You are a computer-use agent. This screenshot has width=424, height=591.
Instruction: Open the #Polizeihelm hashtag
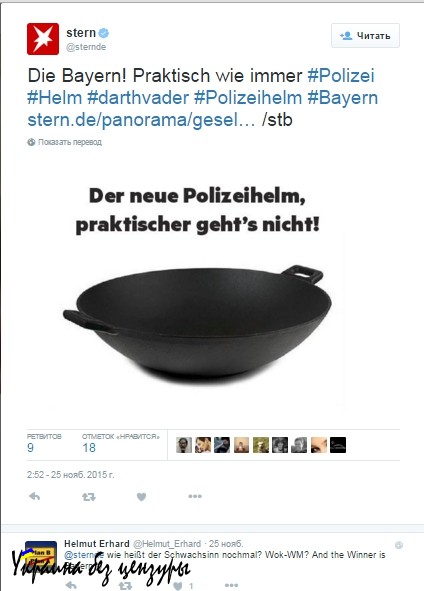[248, 98]
